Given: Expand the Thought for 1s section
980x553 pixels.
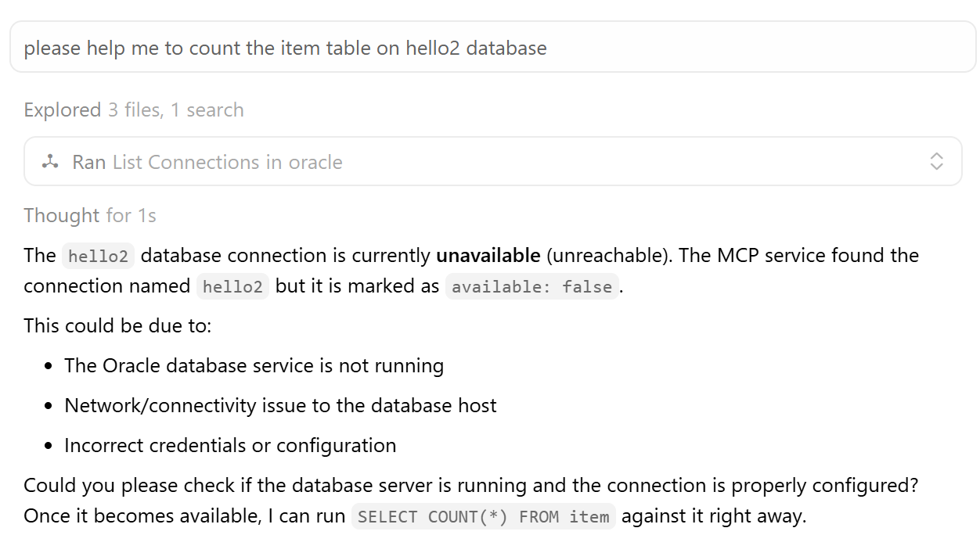Looking at the screenshot, I should click(90, 215).
